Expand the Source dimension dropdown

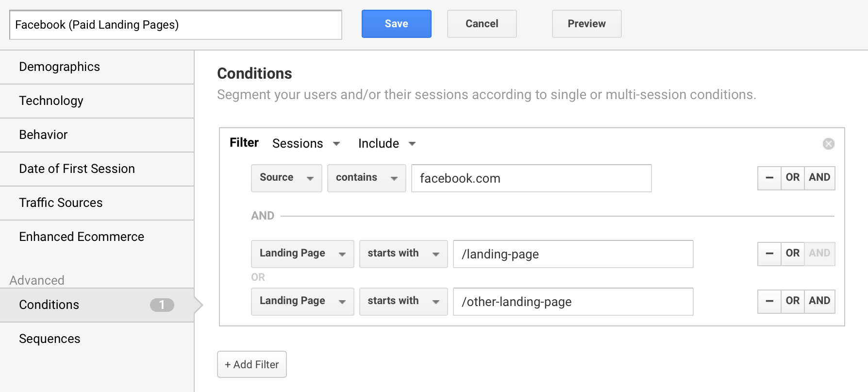tap(286, 178)
